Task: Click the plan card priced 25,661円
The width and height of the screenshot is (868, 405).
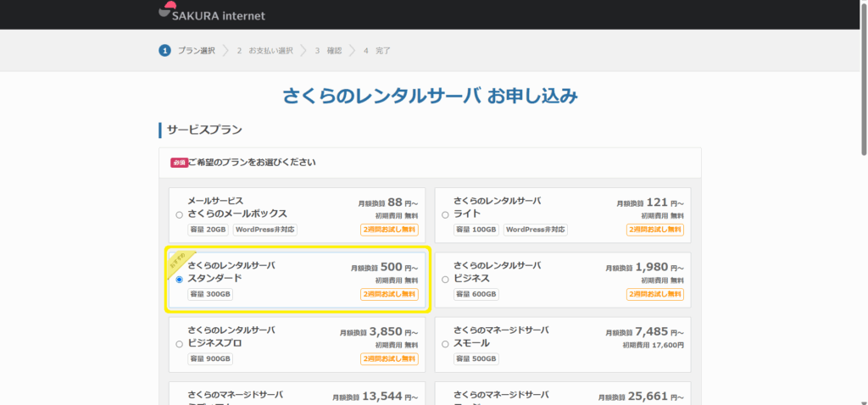Action: pyautogui.click(x=563, y=395)
